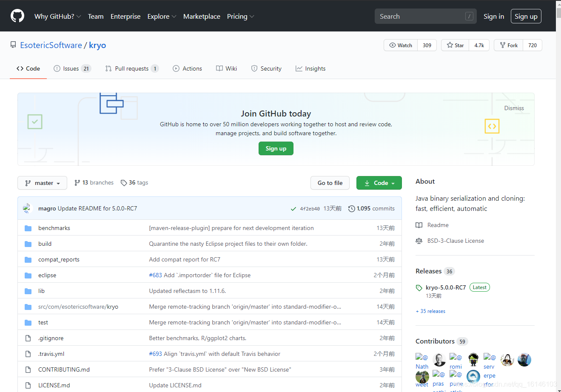
Task: View the 36 tags link
Action: [134, 182]
